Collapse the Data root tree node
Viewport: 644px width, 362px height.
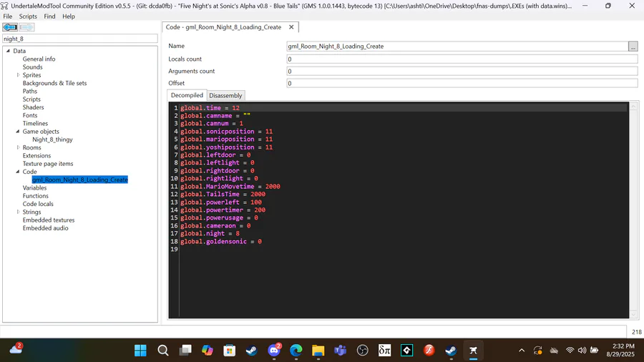8,51
